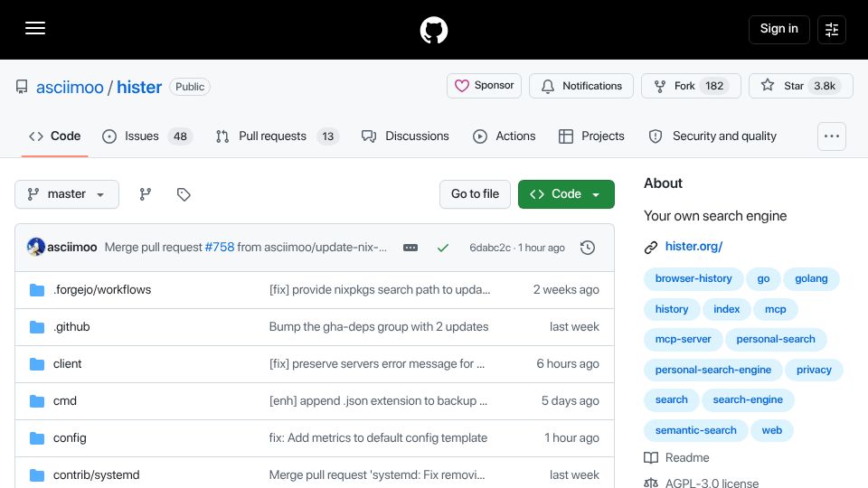Open appearance settings sliders icon
The image size is (868, 488).
(832, 30)
